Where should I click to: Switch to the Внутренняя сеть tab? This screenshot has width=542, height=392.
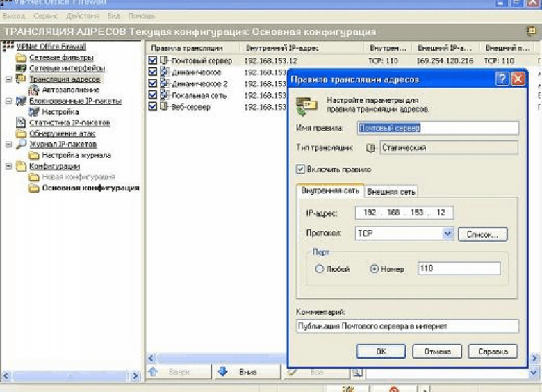(330, 190)
